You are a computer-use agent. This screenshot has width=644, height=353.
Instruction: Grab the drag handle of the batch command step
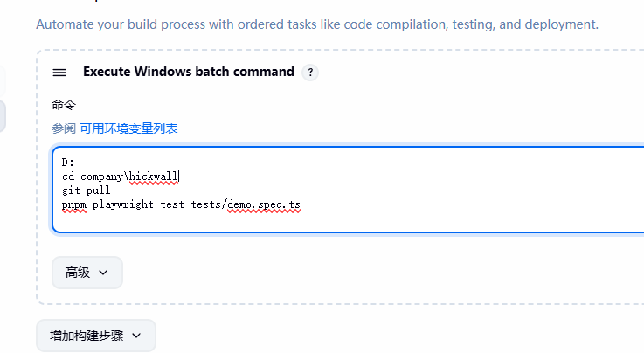point(59,73)
